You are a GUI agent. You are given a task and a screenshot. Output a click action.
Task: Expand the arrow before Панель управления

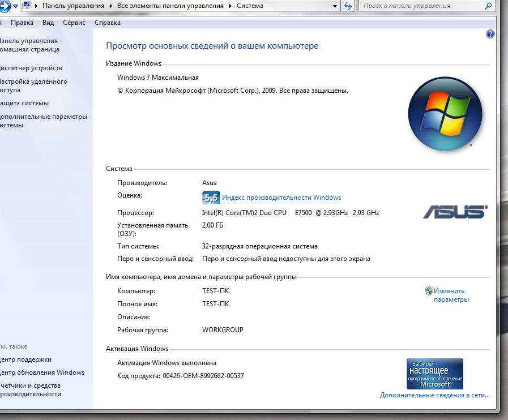click(36, 6)
